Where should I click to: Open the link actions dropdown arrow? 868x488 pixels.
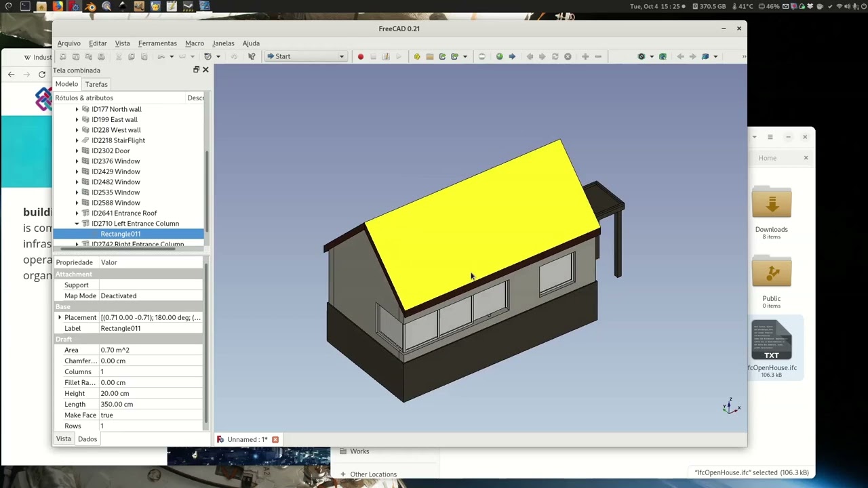465,56
